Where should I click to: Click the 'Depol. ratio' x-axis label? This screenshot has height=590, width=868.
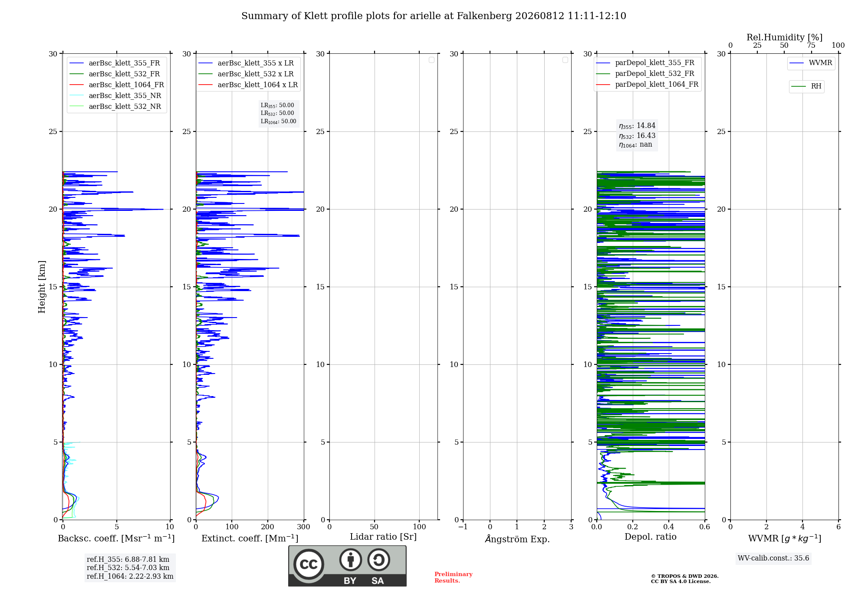pyautogui.click(x=651, y=537)
